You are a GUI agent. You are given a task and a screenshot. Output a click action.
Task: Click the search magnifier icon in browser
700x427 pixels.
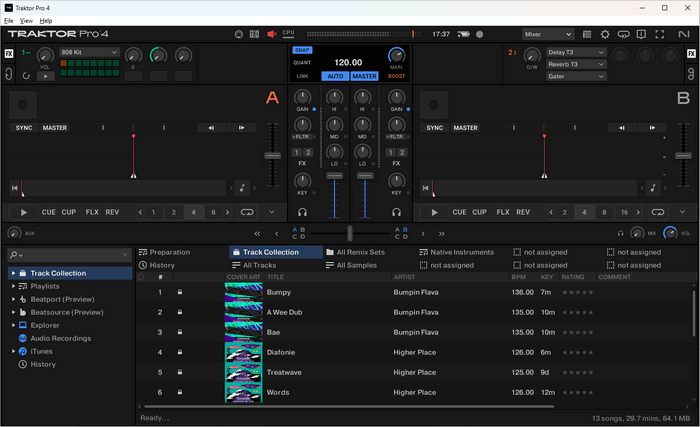tap(15, 255)
